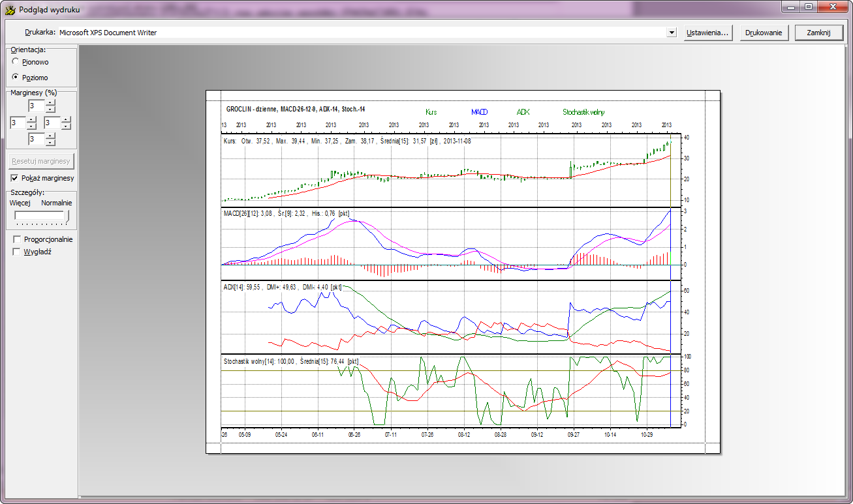Maximize the Podgląd wydruku window

click(808, 7)
